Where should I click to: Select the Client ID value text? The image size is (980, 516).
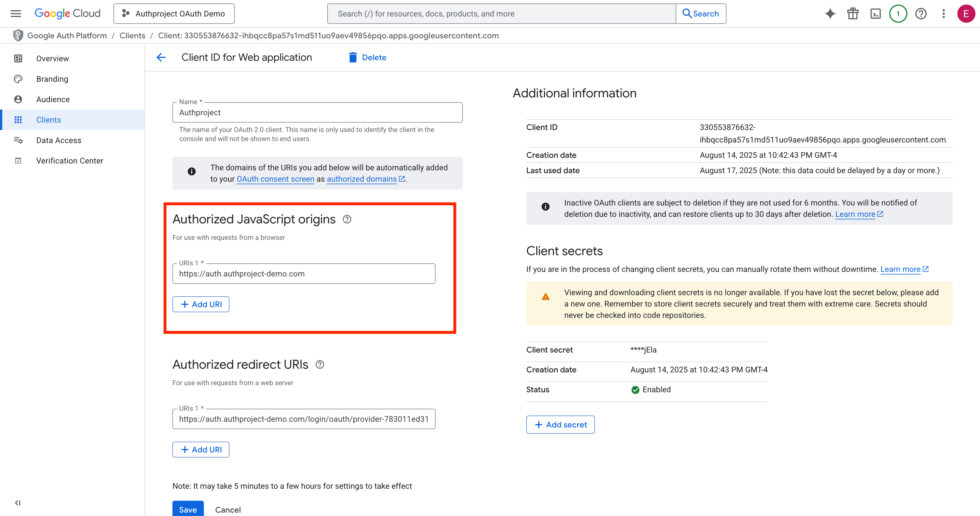coord(823,134)
